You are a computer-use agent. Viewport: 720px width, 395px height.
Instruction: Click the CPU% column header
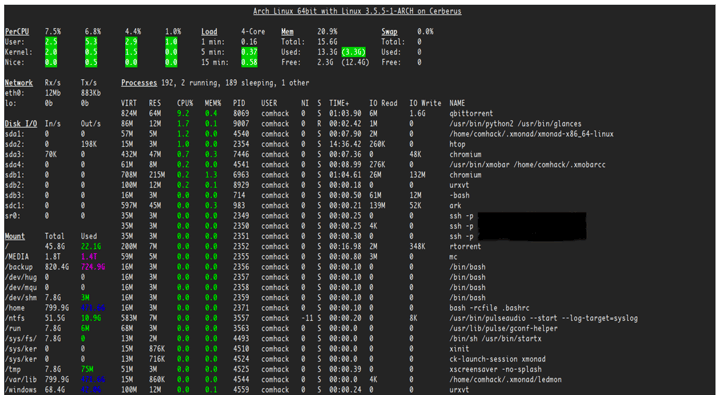pos(185,103)
